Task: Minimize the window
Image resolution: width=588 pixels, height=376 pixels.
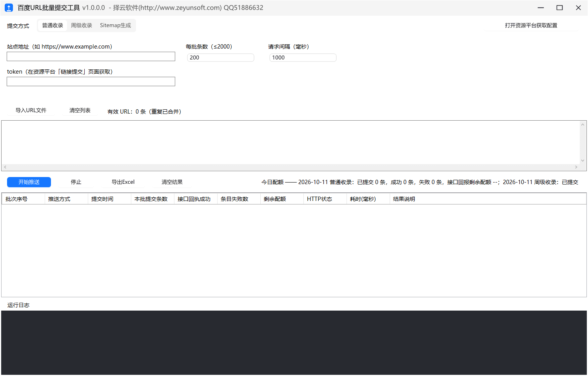Action: 541,8
